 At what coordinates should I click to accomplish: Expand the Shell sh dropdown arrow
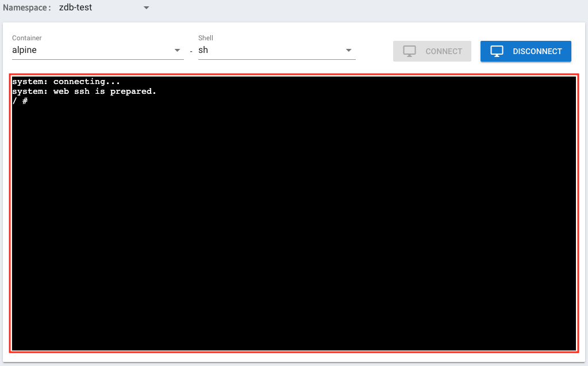point(349,50)
